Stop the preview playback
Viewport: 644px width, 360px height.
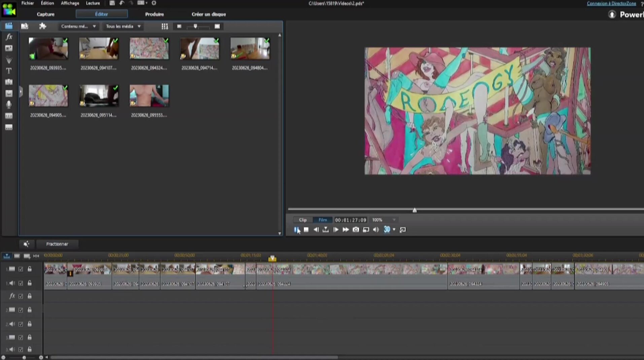point(306,230)
